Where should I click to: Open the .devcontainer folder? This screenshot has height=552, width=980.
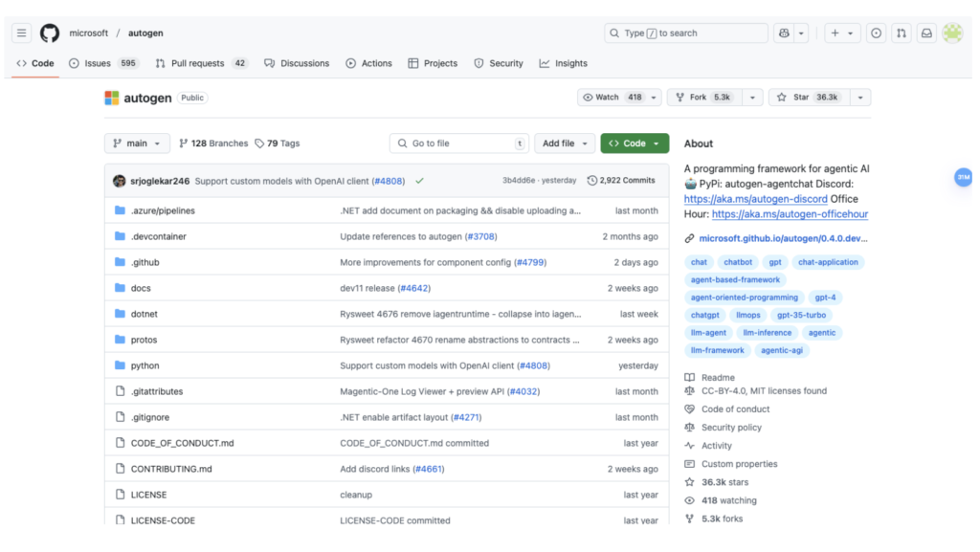(x=159, y=236)
